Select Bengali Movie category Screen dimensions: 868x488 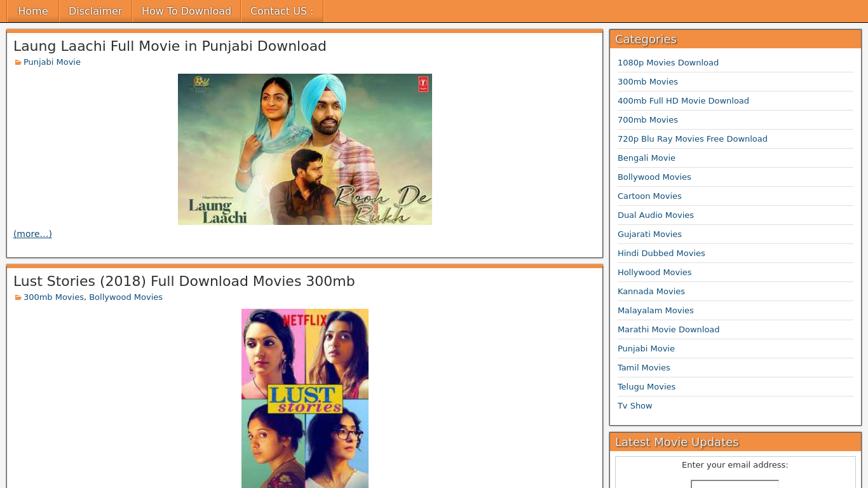coord(646,158)
